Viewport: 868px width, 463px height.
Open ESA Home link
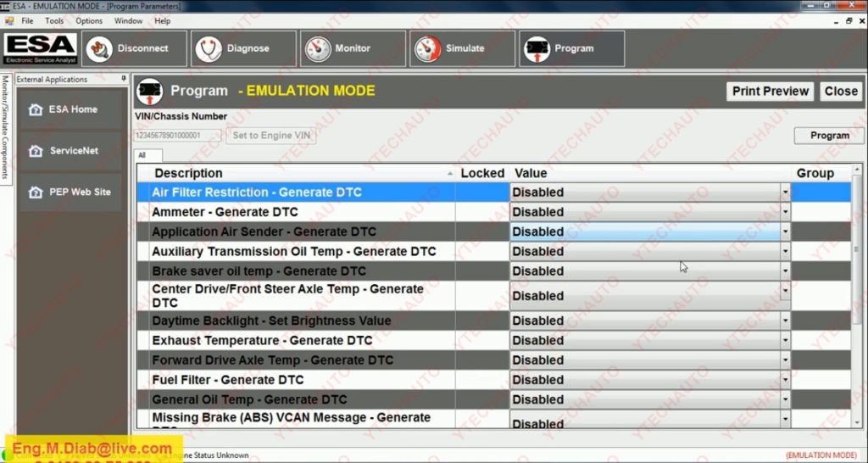73,109
